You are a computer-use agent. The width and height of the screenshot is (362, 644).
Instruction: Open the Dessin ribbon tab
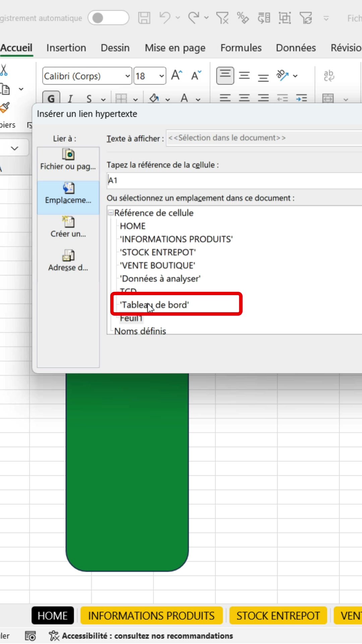[x=115, y=48]
